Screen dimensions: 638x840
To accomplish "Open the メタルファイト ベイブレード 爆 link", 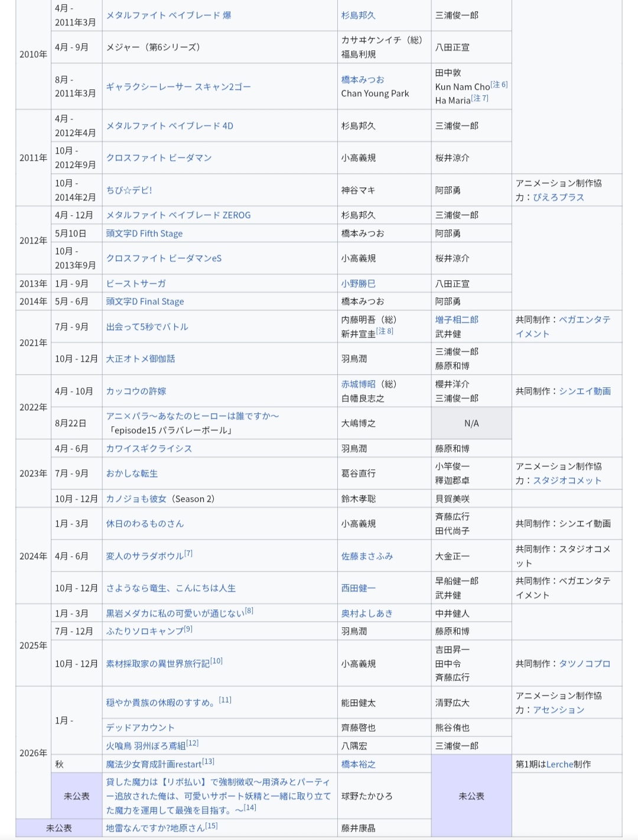I will [168, 15].
